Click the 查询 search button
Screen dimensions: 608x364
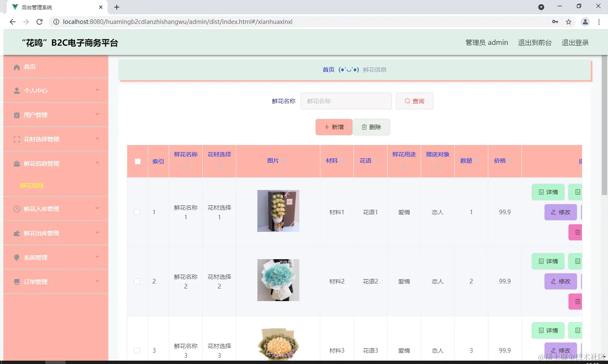click(x=414, y=101)
